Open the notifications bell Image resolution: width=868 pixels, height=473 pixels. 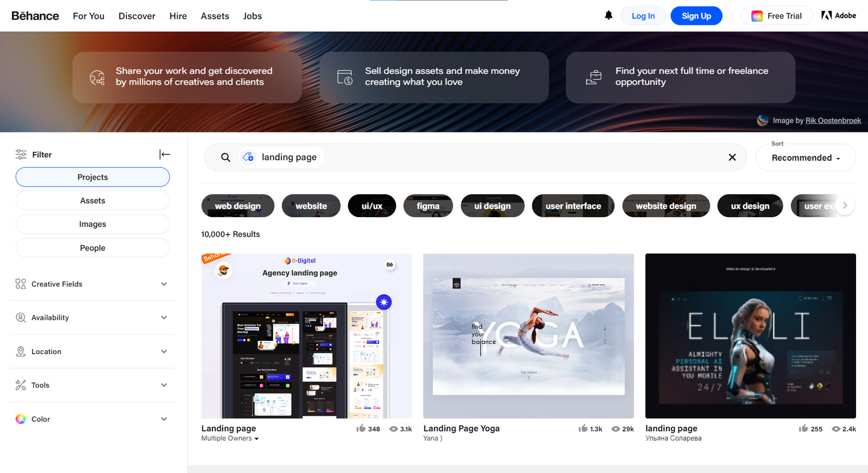pyautogui.click(x=609, y=15)
